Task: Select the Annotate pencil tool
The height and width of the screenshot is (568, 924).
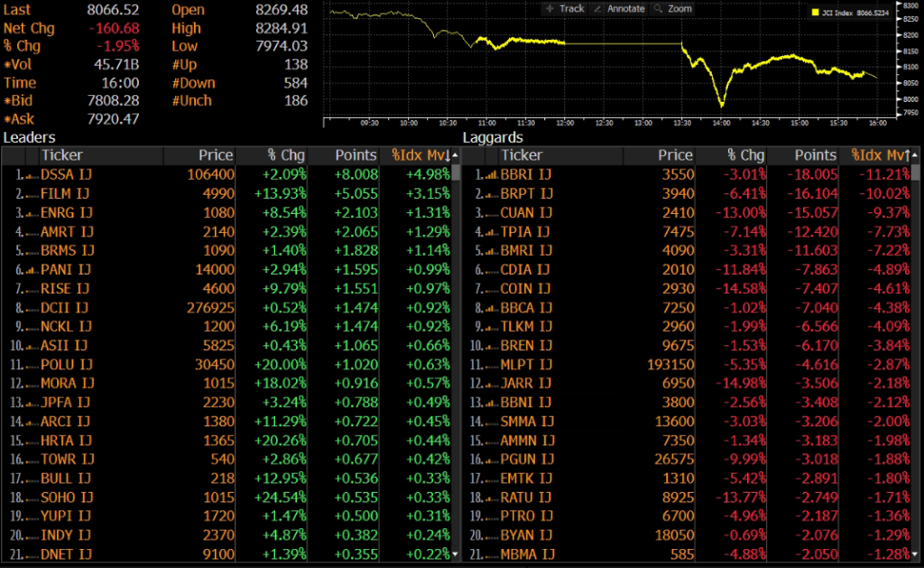Action: [x=619, y=8]
